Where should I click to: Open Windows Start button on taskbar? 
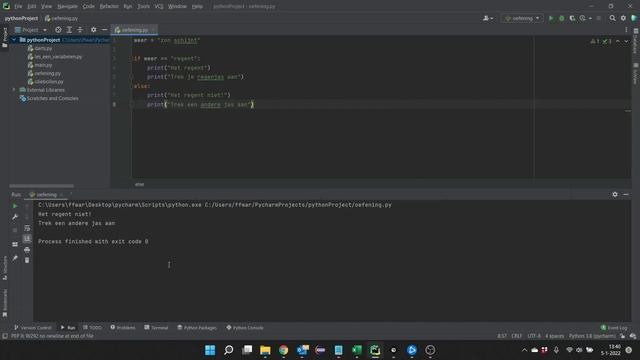click(210, 350)
